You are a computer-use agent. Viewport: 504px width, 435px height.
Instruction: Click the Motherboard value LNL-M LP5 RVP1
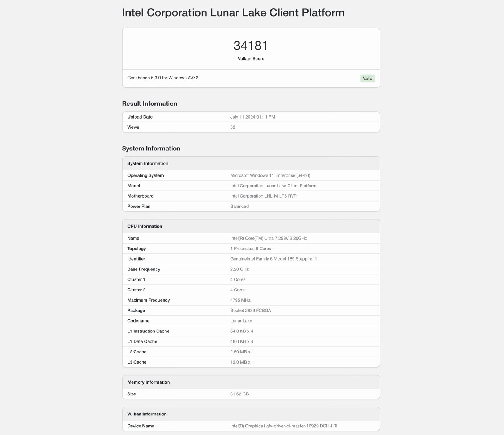click(x=264, y=196)
